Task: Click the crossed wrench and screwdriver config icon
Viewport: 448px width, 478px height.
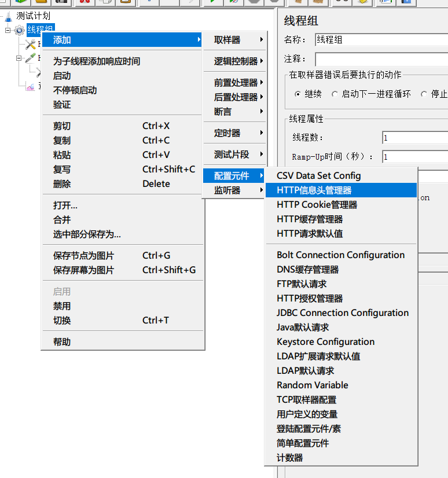Action: point(30,45)
